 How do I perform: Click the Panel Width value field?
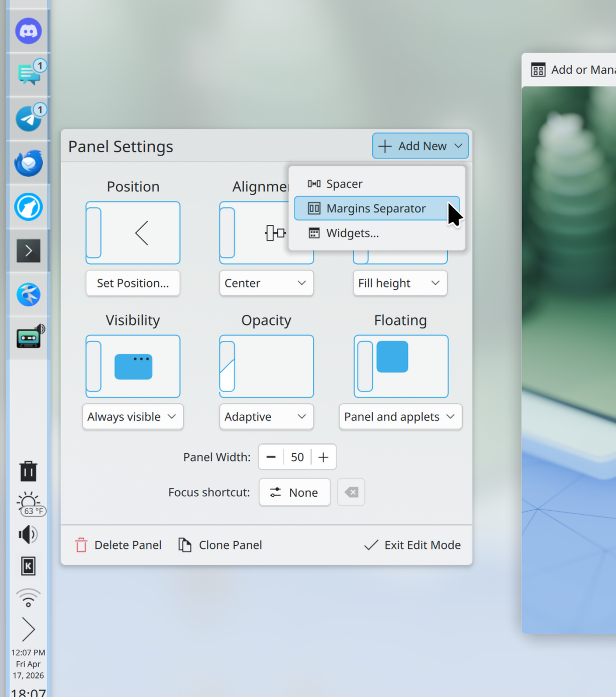[297, 457]
